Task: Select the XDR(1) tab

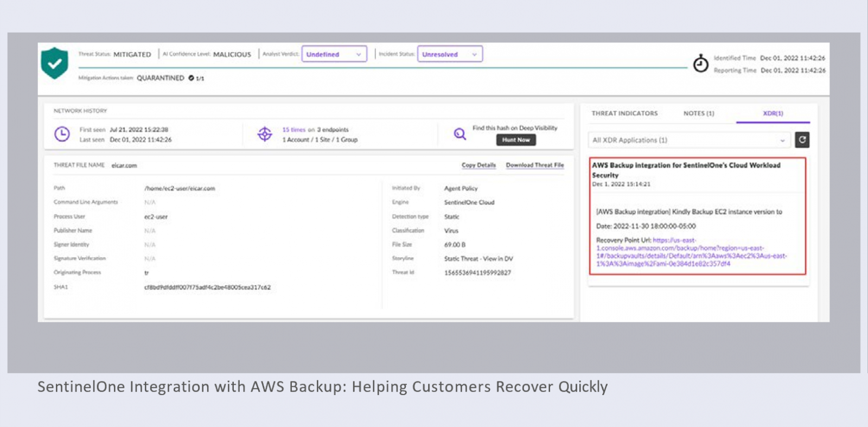Action: pyautogui.click(x=773, y=113)
